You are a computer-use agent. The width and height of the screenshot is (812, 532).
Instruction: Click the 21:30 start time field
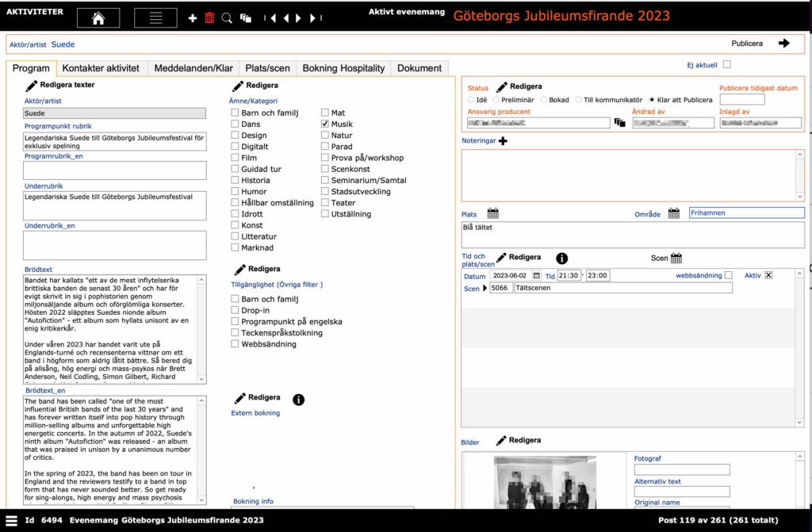569,276
